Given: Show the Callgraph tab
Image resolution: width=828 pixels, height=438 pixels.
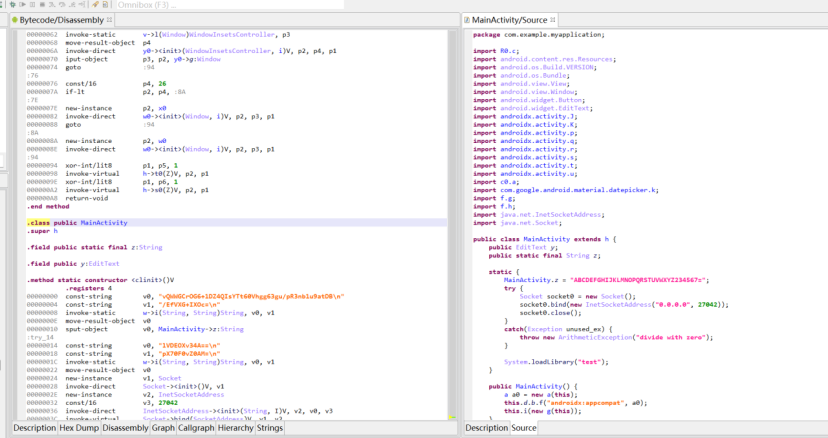Looking at the screenshot, I should [195, 428].
